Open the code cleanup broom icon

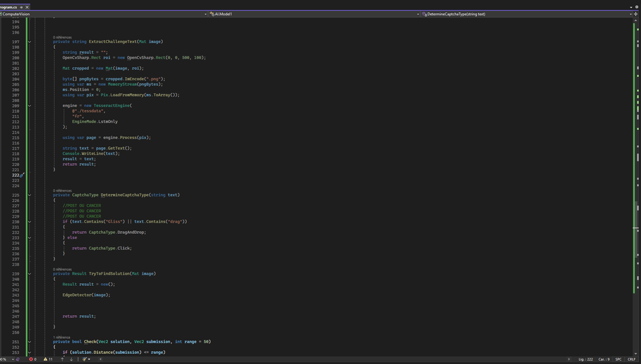click(85, 360)
